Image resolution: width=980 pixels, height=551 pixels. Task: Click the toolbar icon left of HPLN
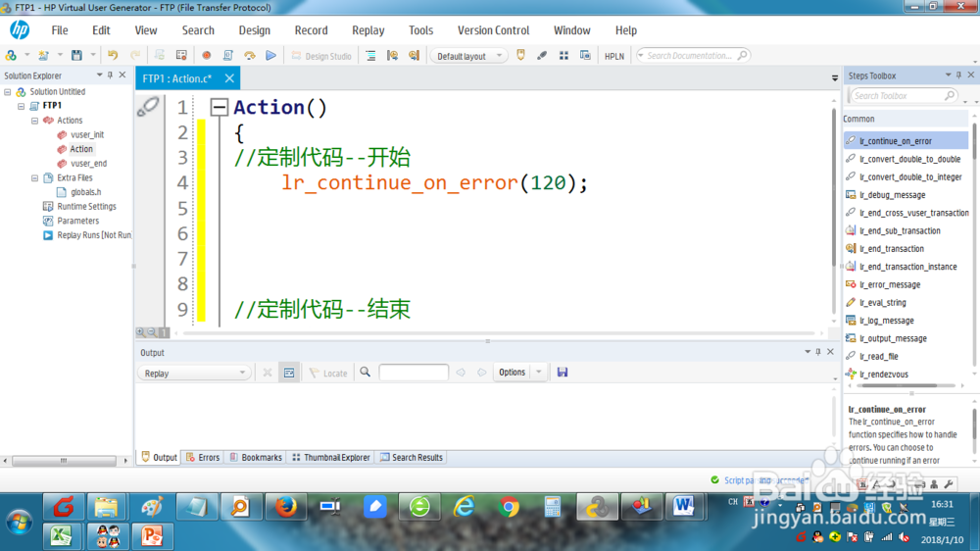coord(585,55)
